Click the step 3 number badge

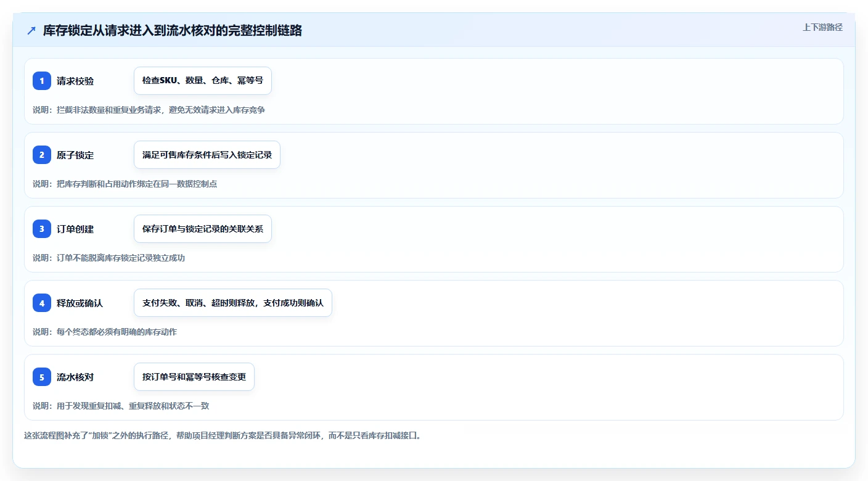tap(42, 229)
